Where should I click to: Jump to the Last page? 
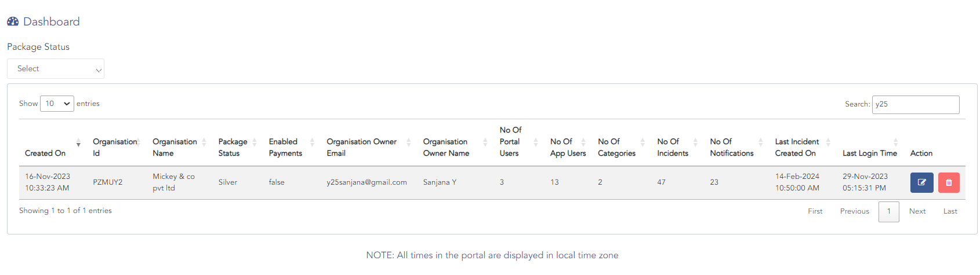click(x=950, y=211)
